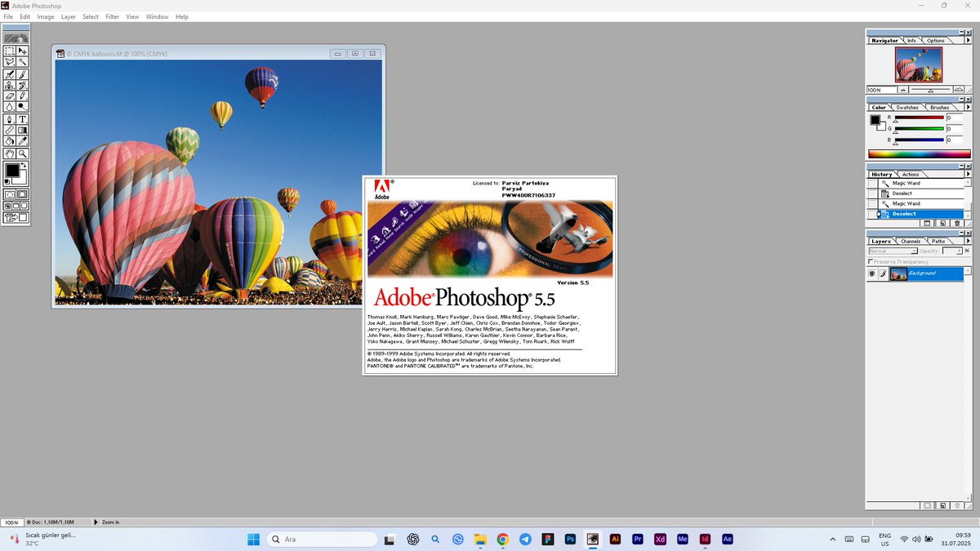
Task: Switch to the Info tab
Action: pos(912,40)
